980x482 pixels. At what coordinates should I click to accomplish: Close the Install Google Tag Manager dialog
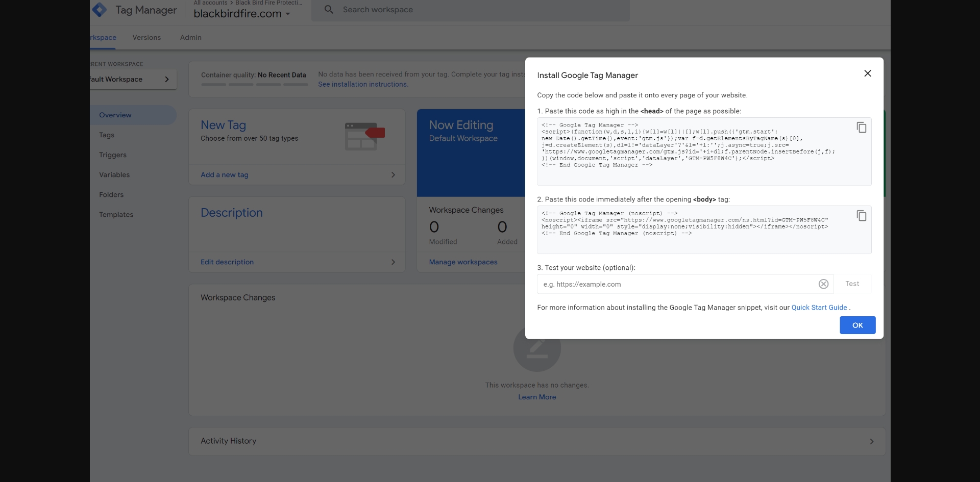867,73
